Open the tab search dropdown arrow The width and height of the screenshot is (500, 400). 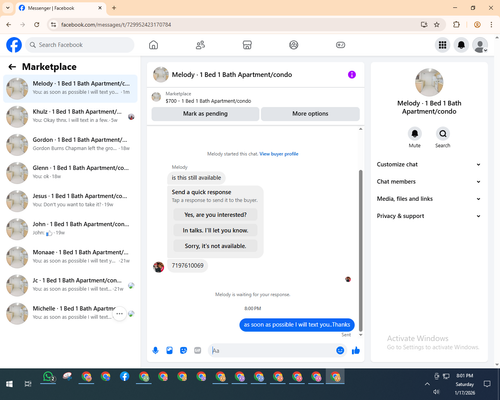coord(8,8)
